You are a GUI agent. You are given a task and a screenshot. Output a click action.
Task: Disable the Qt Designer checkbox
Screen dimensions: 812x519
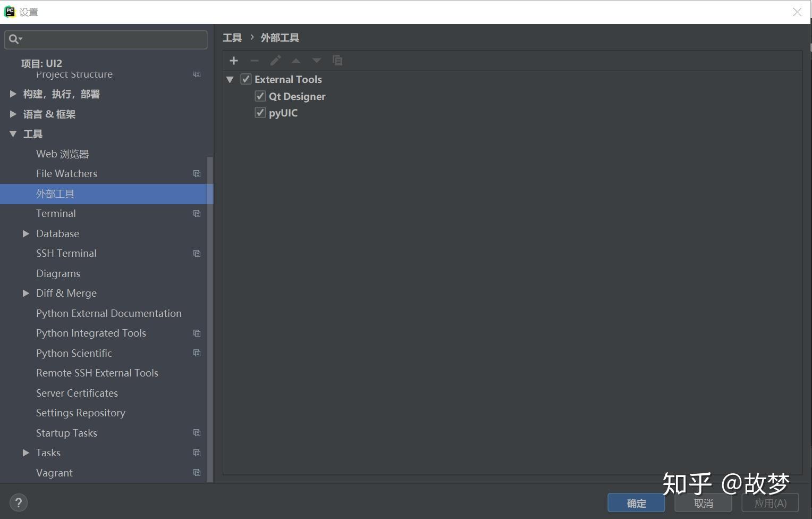point(260,96)
